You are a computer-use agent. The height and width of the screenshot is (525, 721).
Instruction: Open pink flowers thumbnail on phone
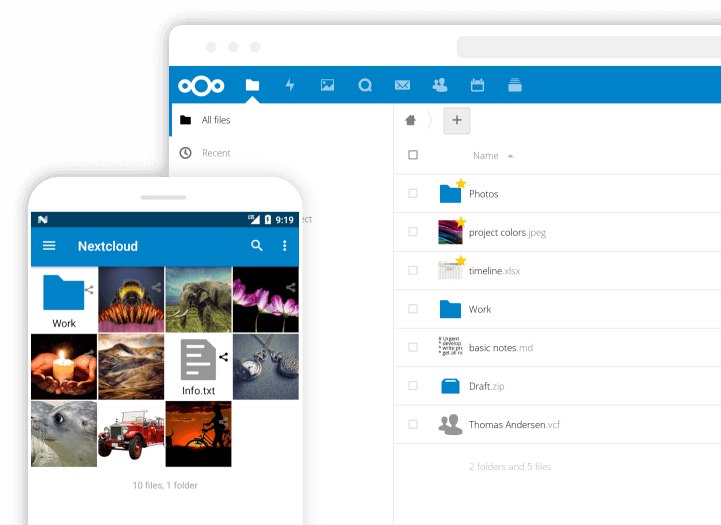266,299
